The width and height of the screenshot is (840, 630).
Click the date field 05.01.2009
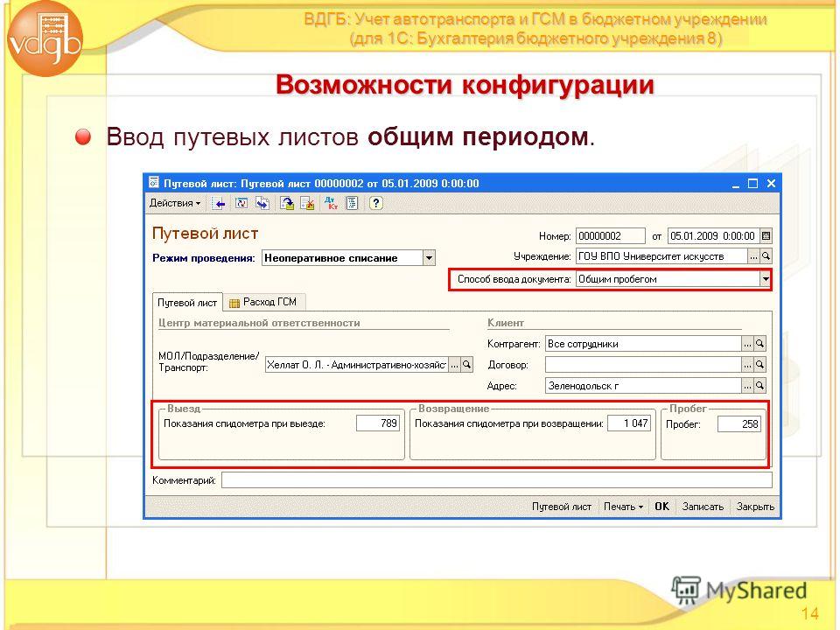pyautogui.click(x=714, y=235)
